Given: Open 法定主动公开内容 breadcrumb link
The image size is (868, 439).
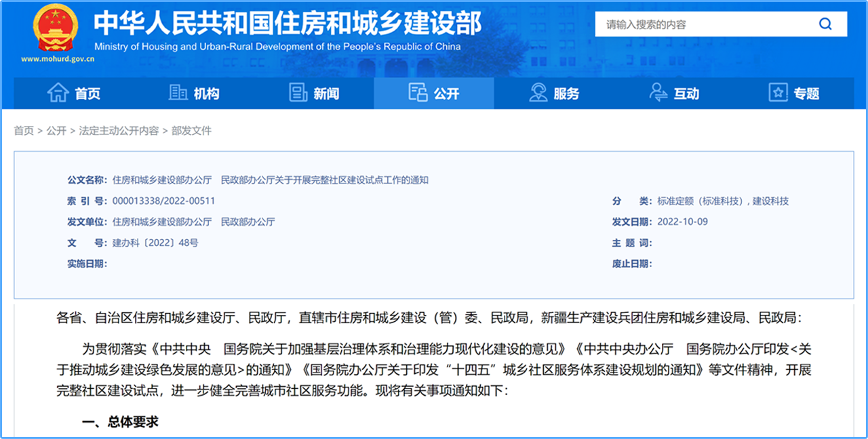Looking at the screenshot, I should pos(119,131).
